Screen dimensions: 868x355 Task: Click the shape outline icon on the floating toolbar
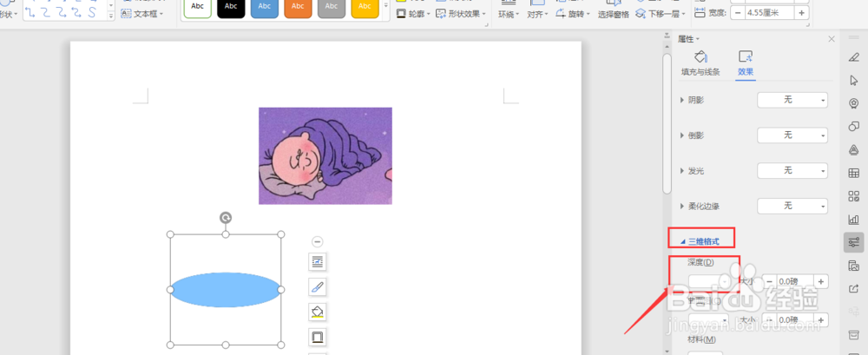[317, 337]
